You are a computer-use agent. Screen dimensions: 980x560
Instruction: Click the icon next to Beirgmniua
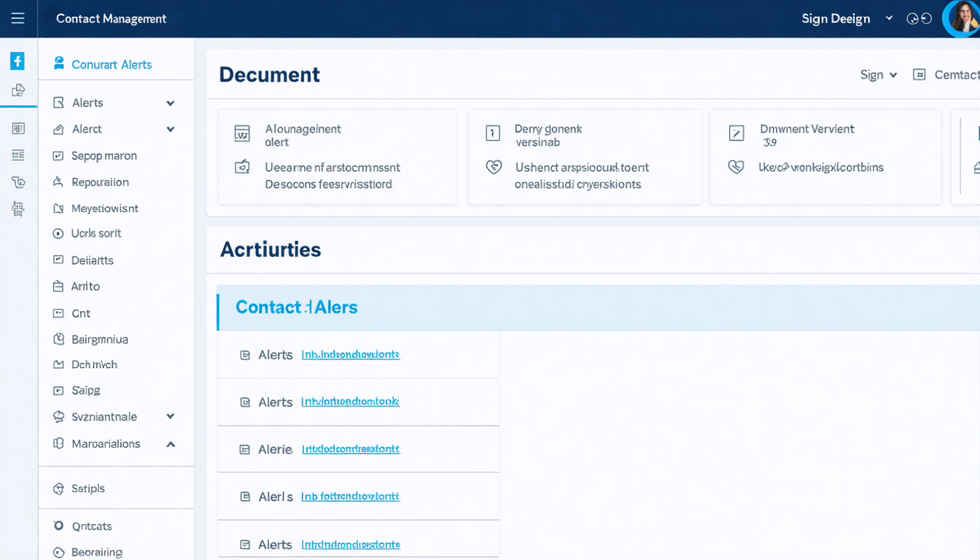[58, 339]
